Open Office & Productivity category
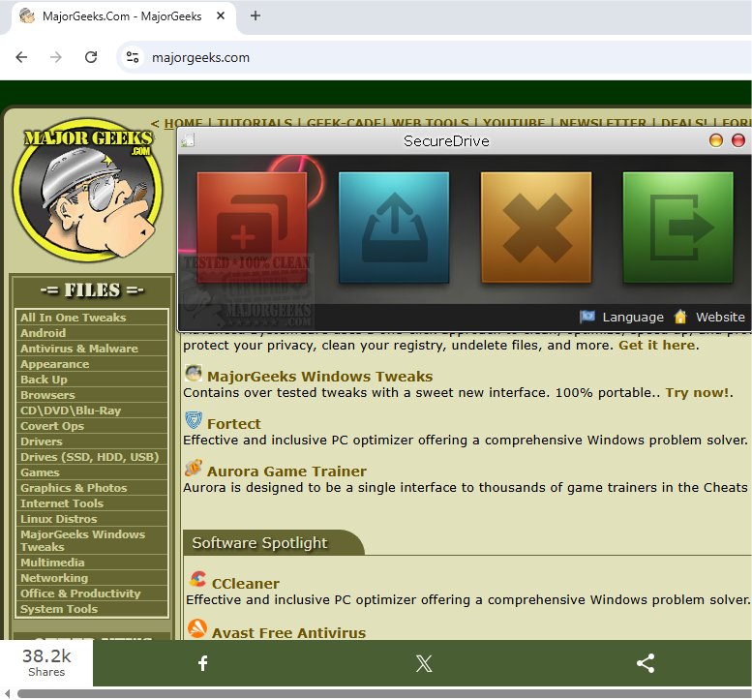Viewport: 752px width, 700px height. pos(91,593)
